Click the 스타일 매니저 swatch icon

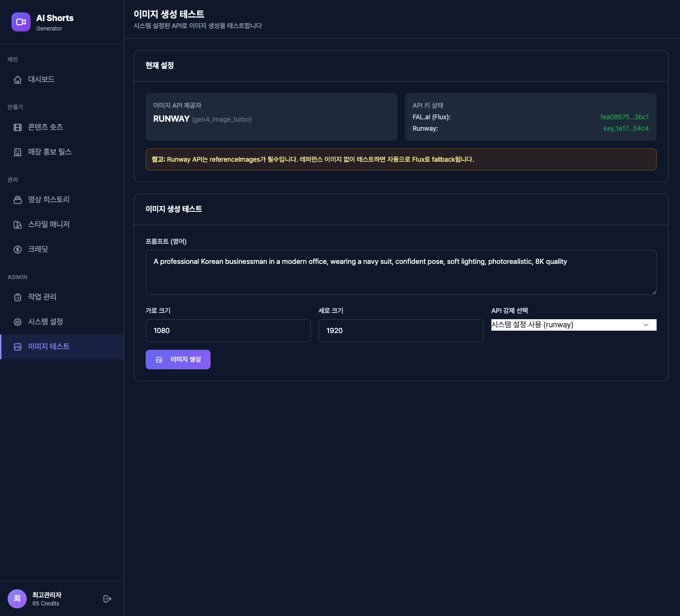(x=18, y=225)
